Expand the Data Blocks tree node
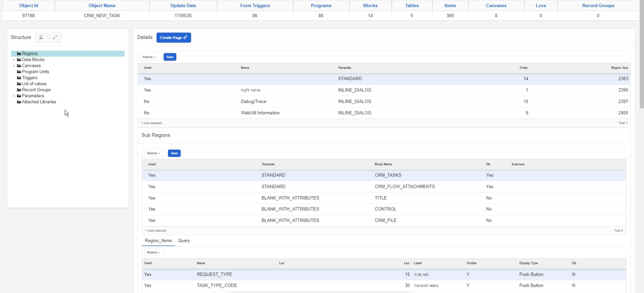This screenshot has height=293, width=644. pyautogui.click(x=14, y=60)
